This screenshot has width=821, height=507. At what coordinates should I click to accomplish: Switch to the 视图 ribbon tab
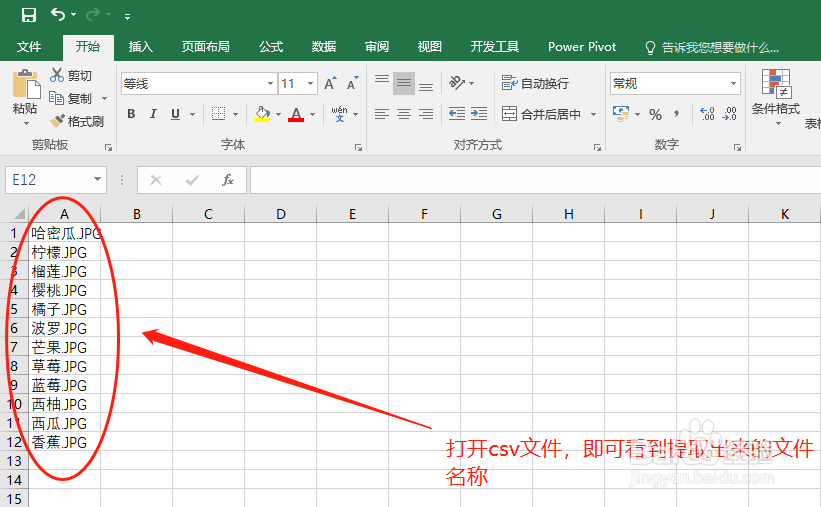[429, 47]
